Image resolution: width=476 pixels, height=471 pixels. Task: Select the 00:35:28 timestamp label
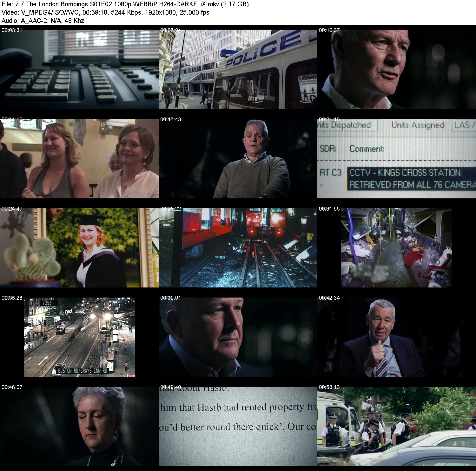click(x=12, y=298)
